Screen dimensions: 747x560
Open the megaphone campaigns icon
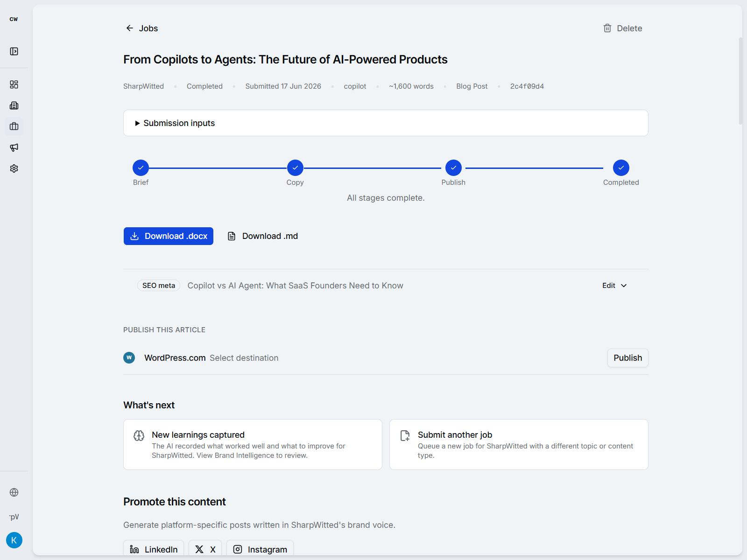click(x=14, y=147)
